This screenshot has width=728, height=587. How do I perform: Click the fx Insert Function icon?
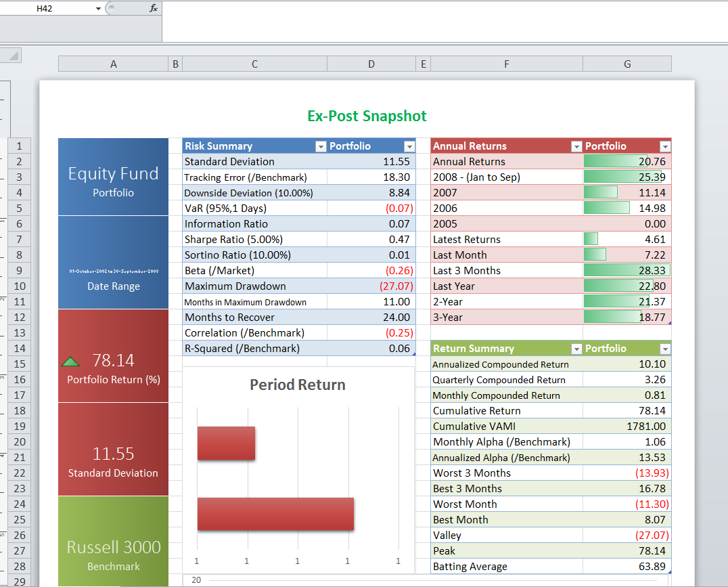tap(154, 8)
